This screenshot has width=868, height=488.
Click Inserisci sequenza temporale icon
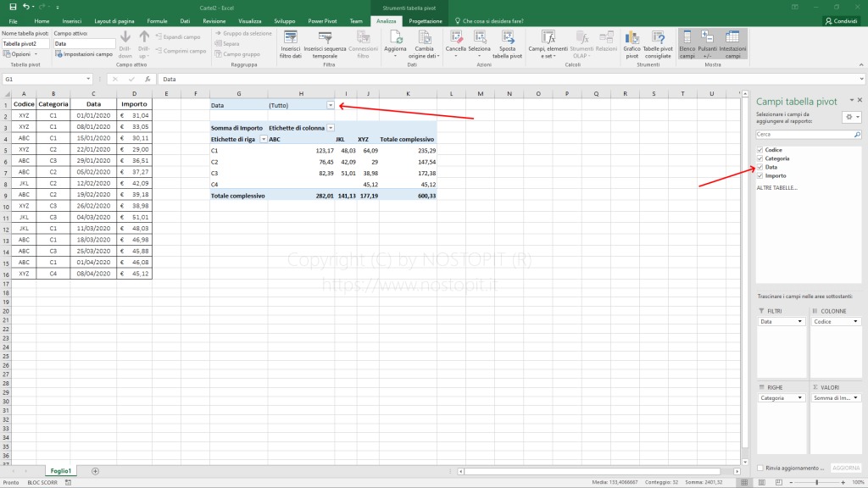tap(325, 37)
